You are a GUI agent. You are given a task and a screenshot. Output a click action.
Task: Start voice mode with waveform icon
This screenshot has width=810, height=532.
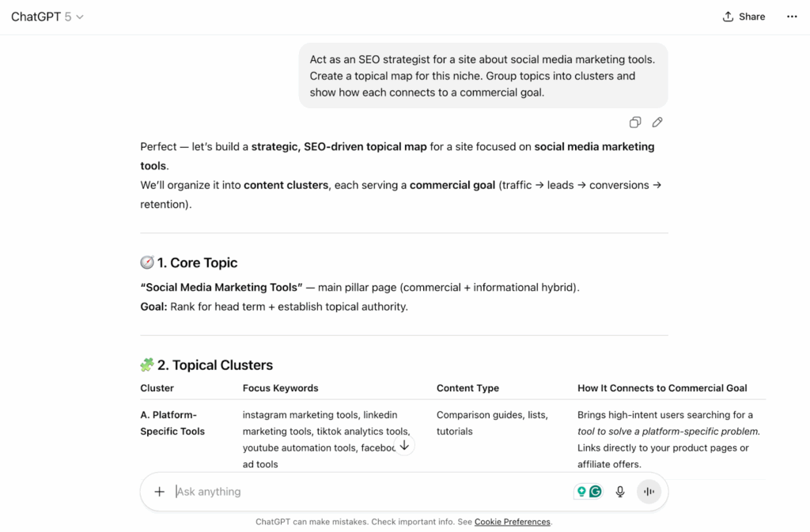(x=649, y=492)
